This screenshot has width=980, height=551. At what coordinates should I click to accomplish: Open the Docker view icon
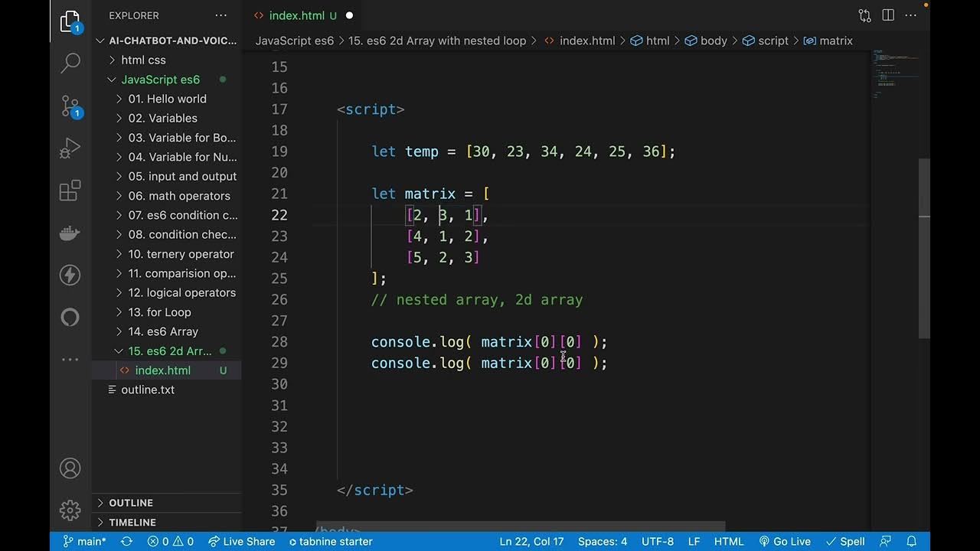tap(70, 233)
